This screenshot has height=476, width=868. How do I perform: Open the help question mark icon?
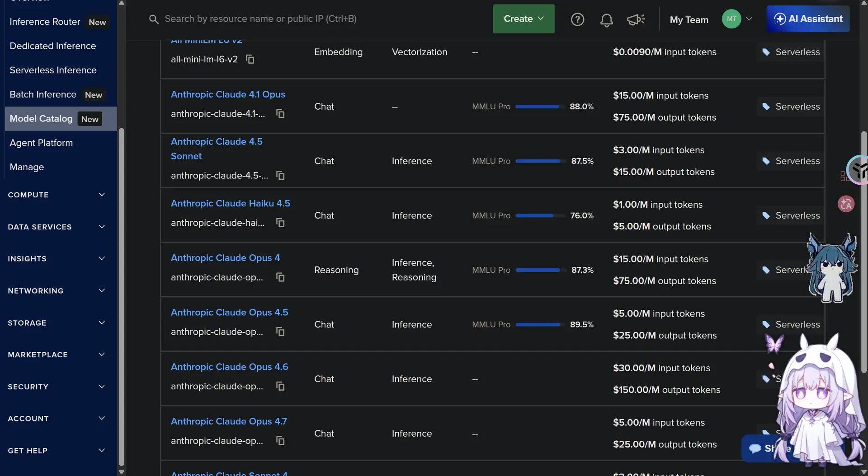click(577, 19)
